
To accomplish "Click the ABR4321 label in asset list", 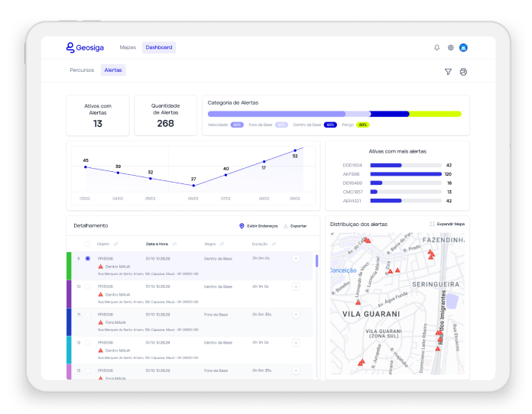I will [352, 201].
